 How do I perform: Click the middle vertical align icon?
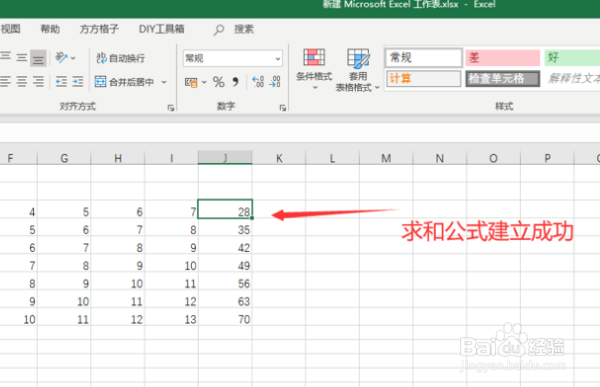pyautogui.click(x=22, y=58)
